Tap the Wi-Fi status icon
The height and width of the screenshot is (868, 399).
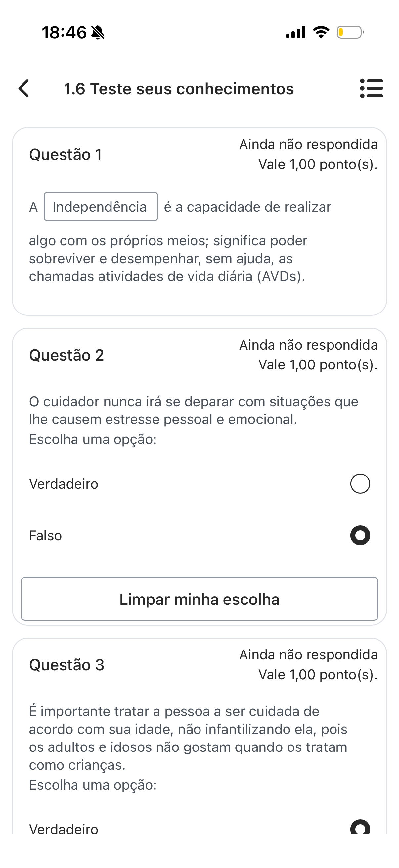tap(321, 32)
